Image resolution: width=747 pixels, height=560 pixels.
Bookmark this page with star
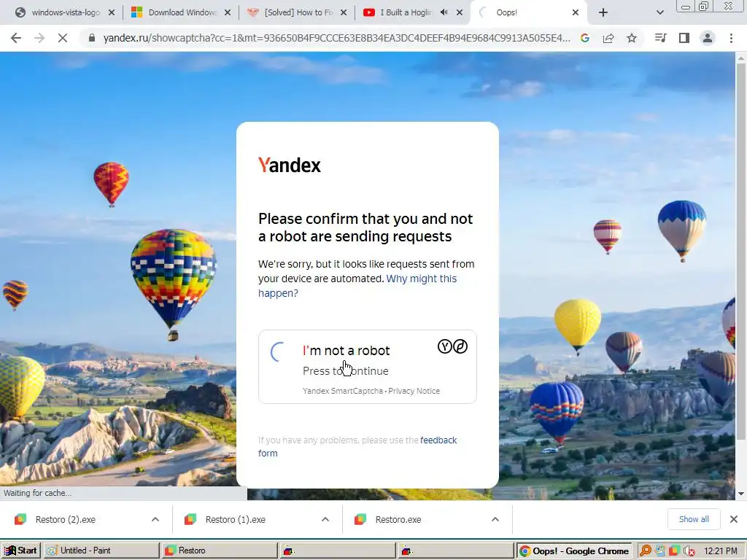pyautogui.click(x=632, y=38)
